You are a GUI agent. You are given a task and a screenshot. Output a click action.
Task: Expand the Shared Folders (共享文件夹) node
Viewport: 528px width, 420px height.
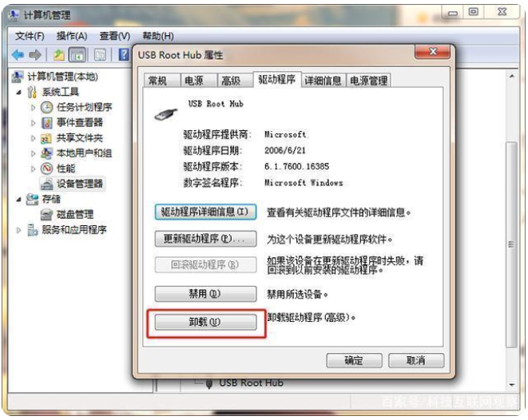(33, 138)
